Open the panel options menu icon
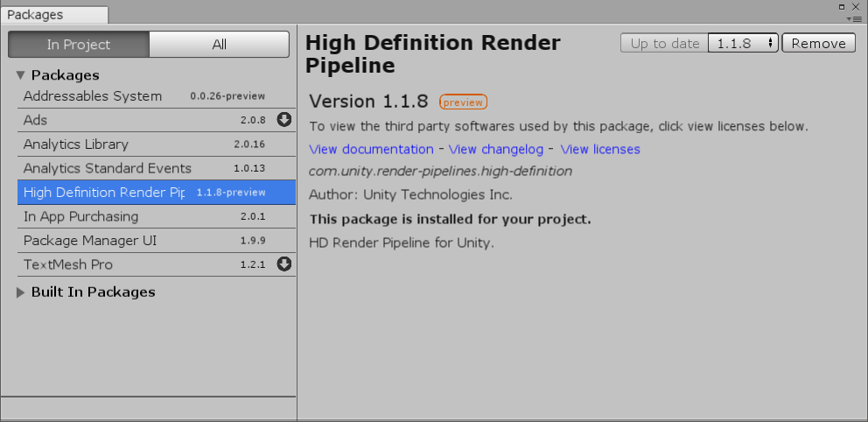The width and height of the screenshot is (868, 422). [x=856, y=18]
